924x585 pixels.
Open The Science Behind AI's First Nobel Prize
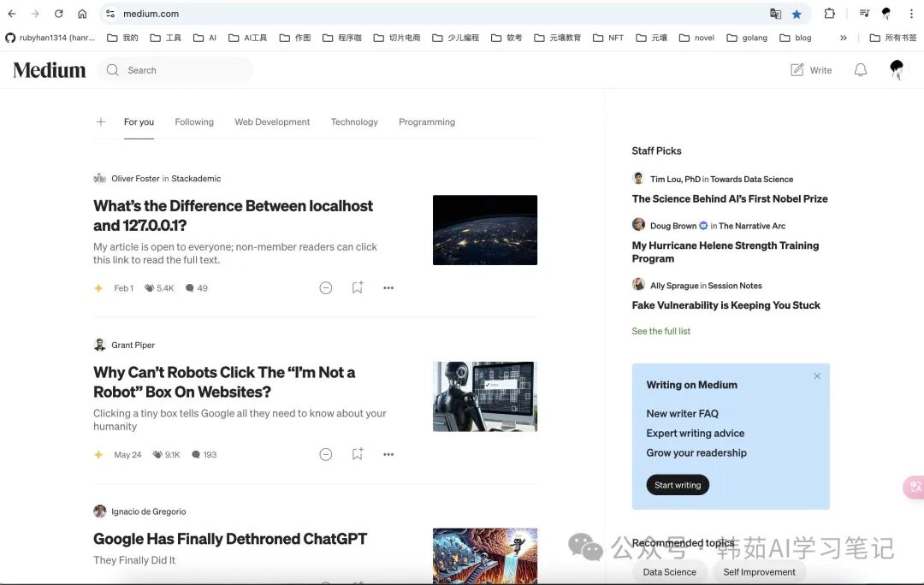pos(730,199)
